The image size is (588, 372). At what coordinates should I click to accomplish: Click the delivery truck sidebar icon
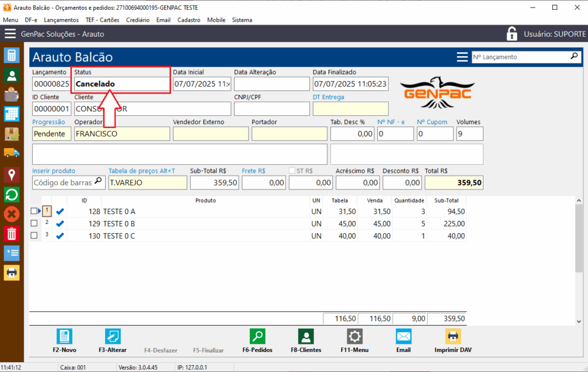[x=11, y=153]
